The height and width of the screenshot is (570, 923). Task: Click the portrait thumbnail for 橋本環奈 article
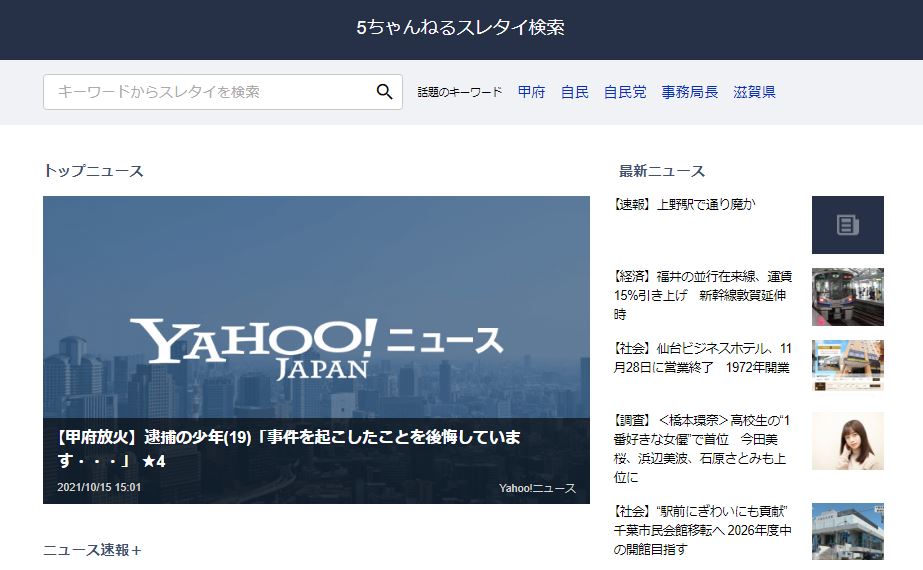[x=848, y=441]
